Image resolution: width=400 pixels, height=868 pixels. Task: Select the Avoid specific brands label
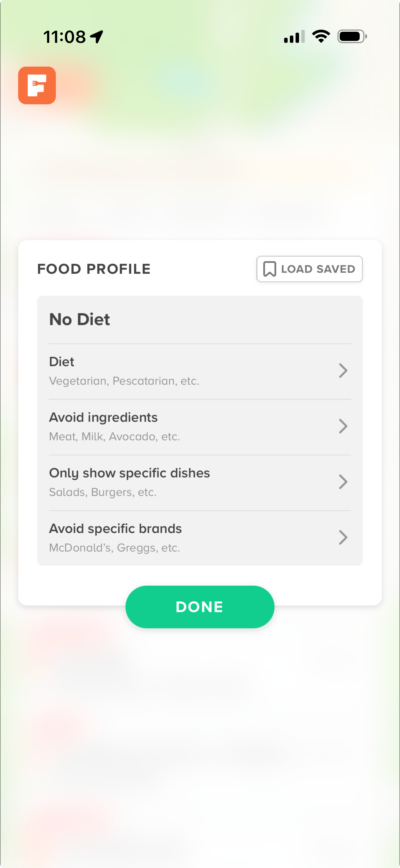tap(115, 528)
